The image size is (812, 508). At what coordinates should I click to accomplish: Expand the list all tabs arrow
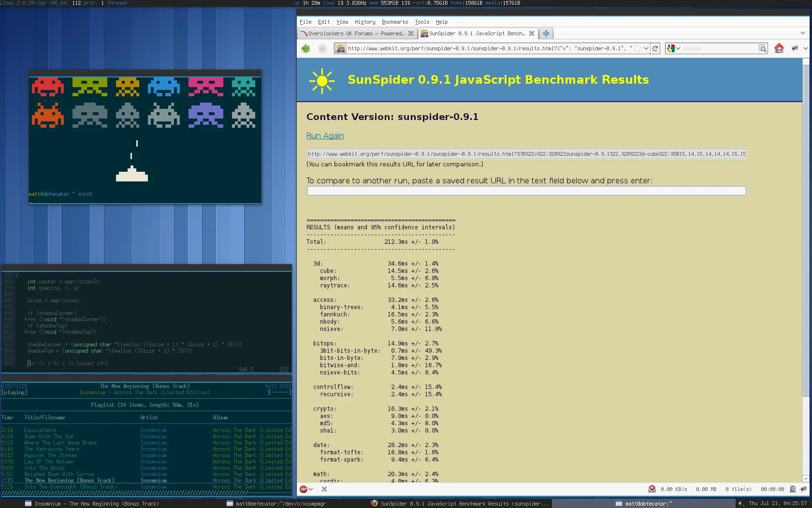pos(803,33)
